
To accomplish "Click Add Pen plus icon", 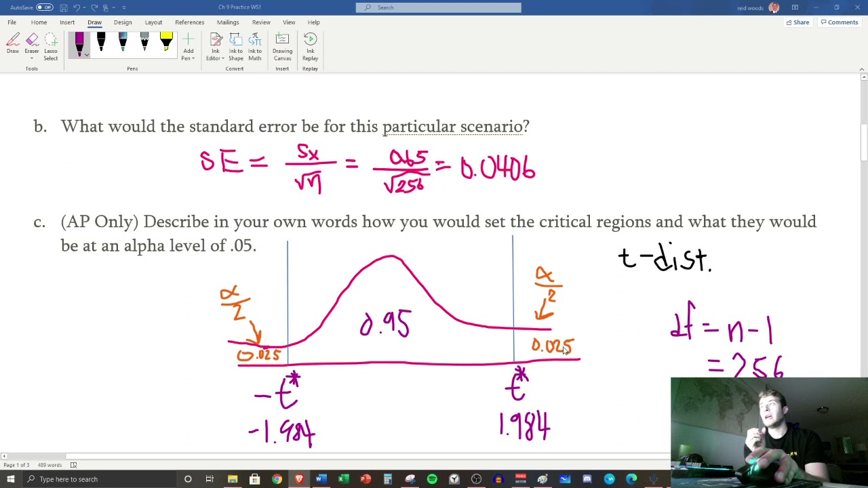I will click(x=188, y=40).
